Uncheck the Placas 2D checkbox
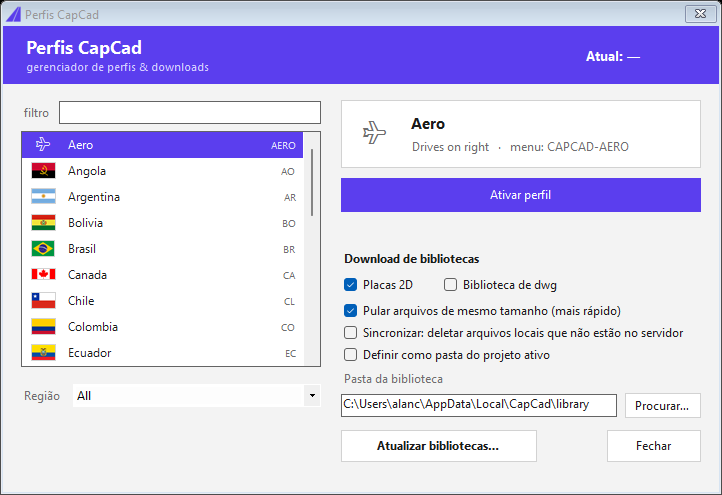The image size is (722, 495). pyautogui.click(x=350, y=285)
